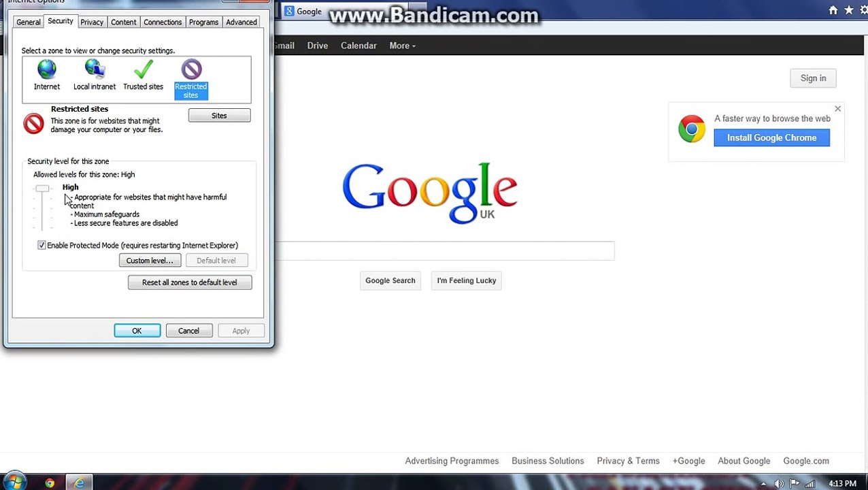Open Drive in the Google bar
Viewport: 868px width, 490px height.
point(318,46)
